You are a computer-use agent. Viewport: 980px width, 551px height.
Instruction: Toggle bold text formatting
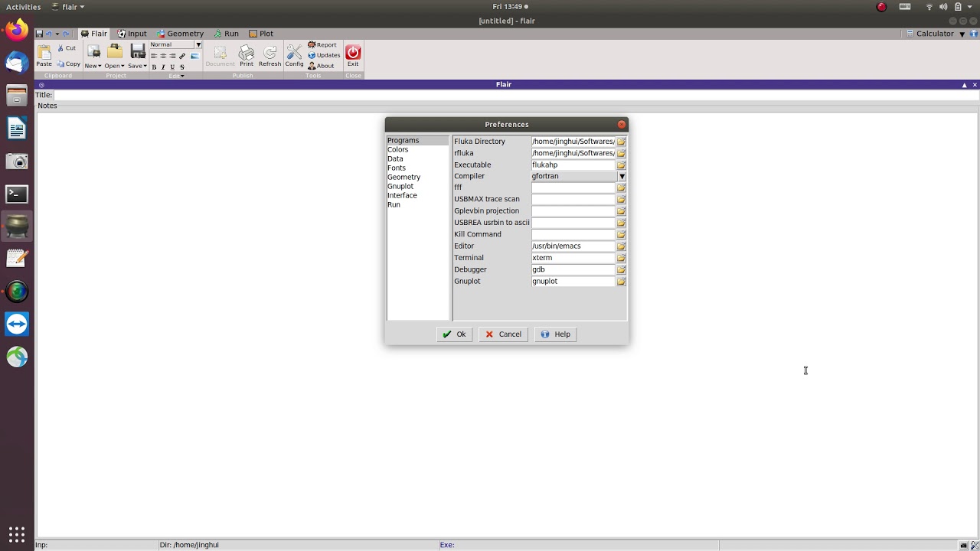154,67
